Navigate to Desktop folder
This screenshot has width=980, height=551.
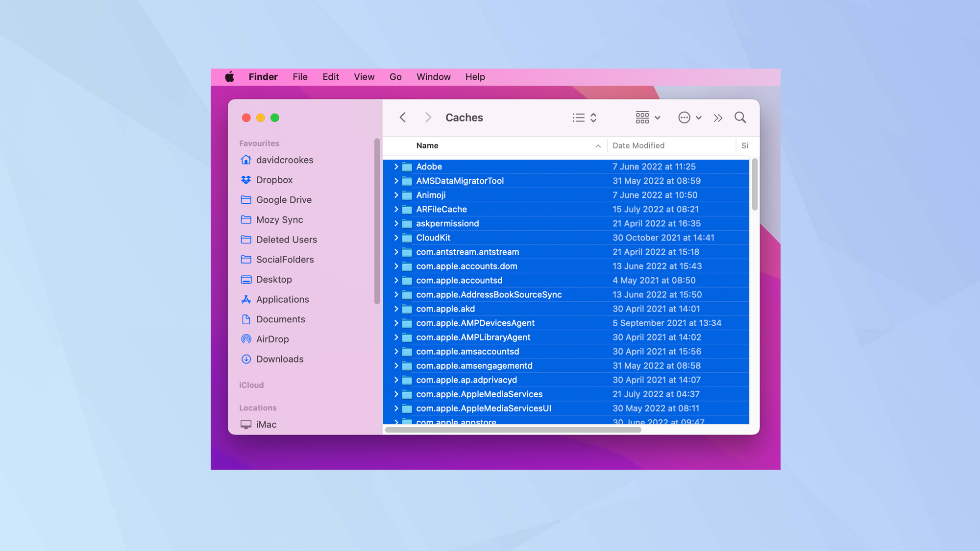[x=274, y=279]
